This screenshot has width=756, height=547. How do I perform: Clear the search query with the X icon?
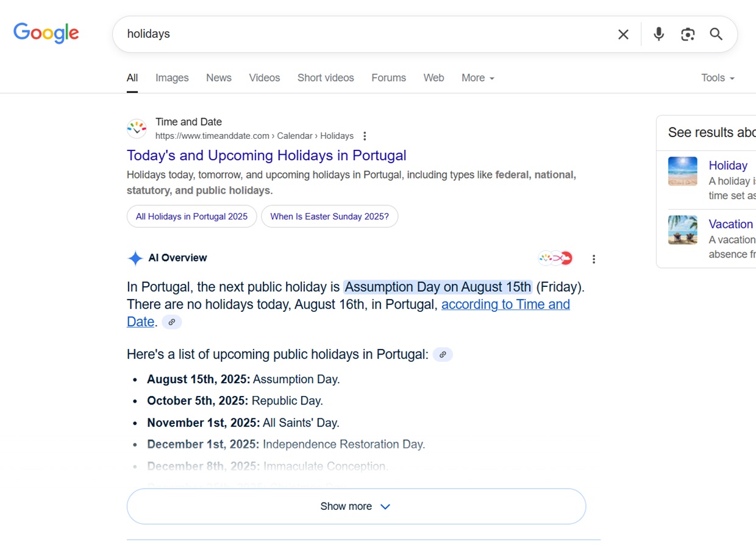[623, 34]
